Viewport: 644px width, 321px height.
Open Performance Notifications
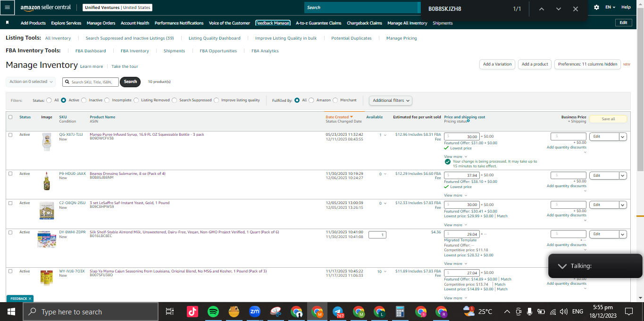pyautogui.click(x=179, y=23)
